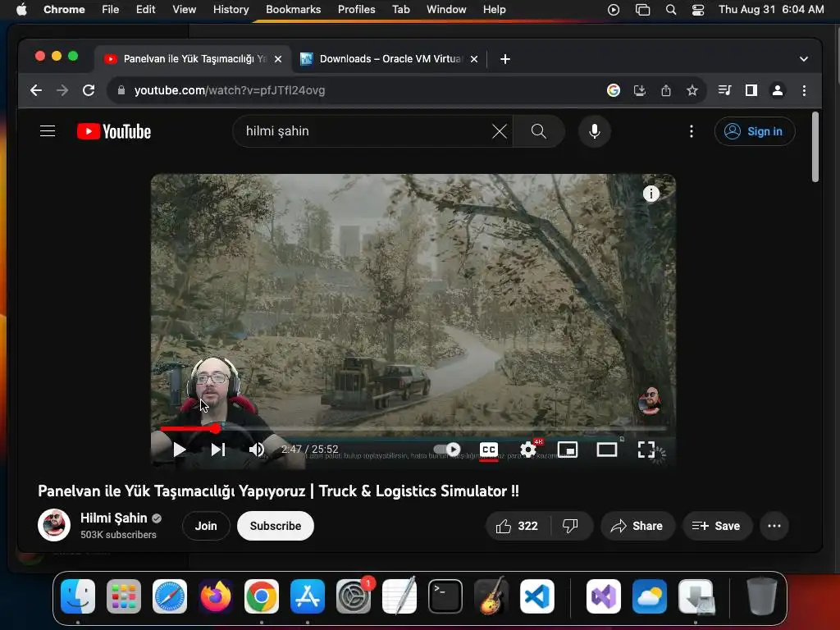
Task: Clear the search text with X
Action: point(500,131)
